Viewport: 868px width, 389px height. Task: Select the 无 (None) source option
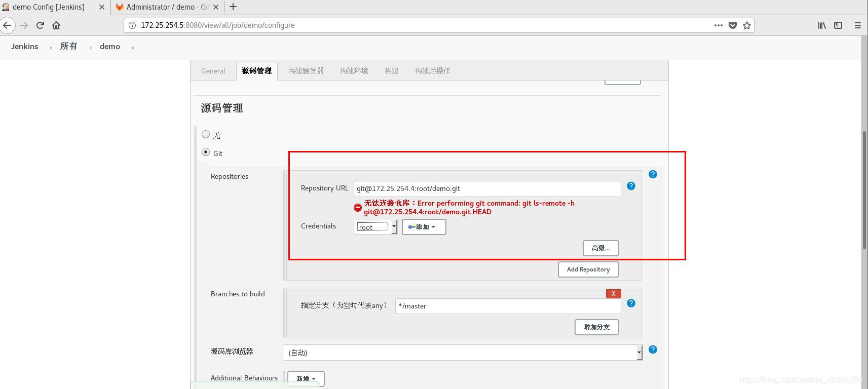[206, 134]
